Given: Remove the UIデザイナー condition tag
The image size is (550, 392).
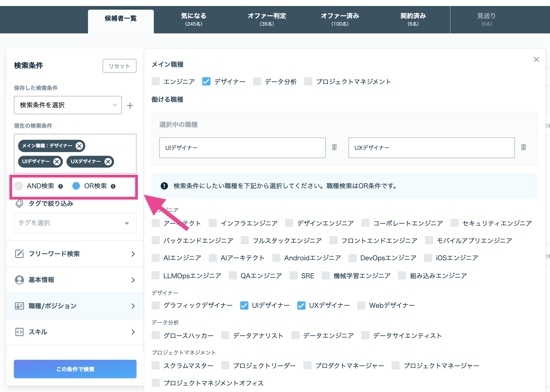Looking at the screenshot, I should tap(57, 161).
